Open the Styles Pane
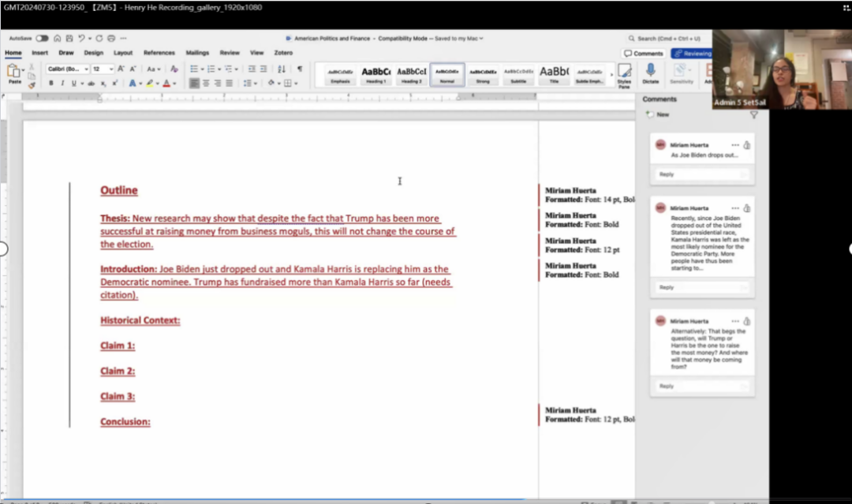This screenshot has width=852, height=504. pyautogui.click(x=624, y=76)
